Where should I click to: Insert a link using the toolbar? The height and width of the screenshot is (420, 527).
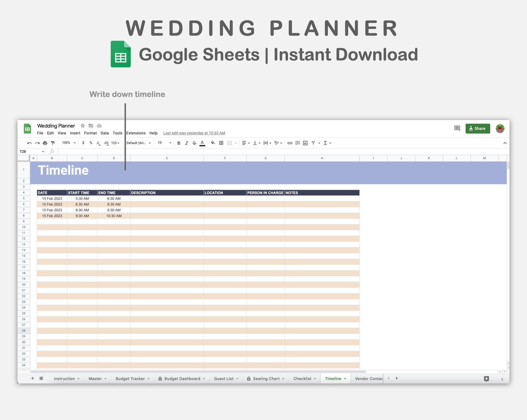click(x=289, y=143)
